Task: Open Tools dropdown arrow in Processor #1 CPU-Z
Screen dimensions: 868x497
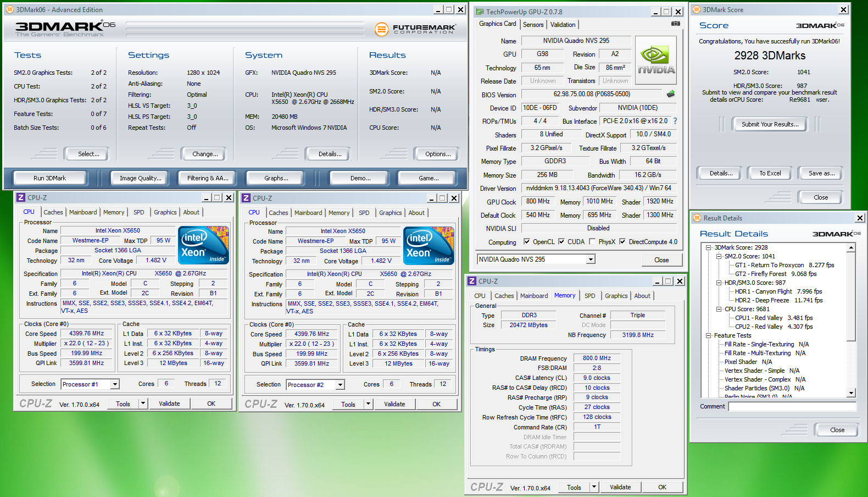Action: pyautogui.click(x=143, y=404)
